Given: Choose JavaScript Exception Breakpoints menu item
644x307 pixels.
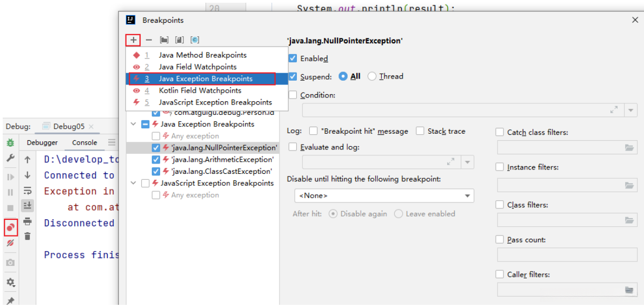Looking at the screenshot, I should [x=207, y=102].
